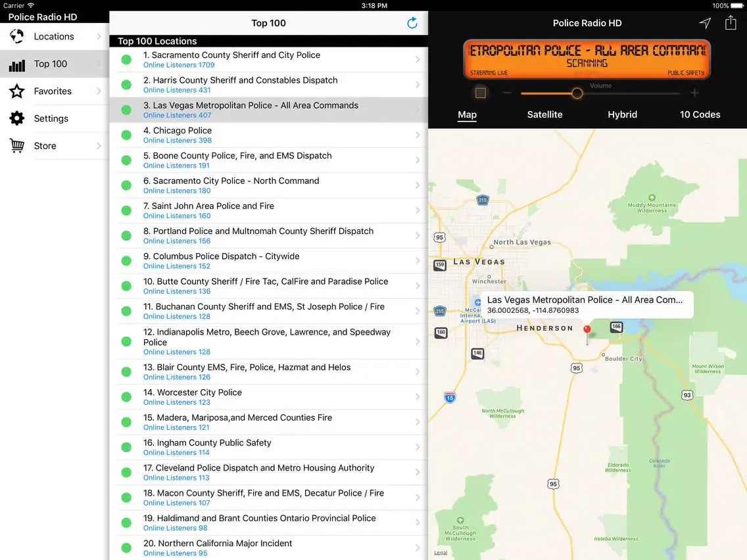Click green status dot for Worcester City Police

[x=126, y=397]
